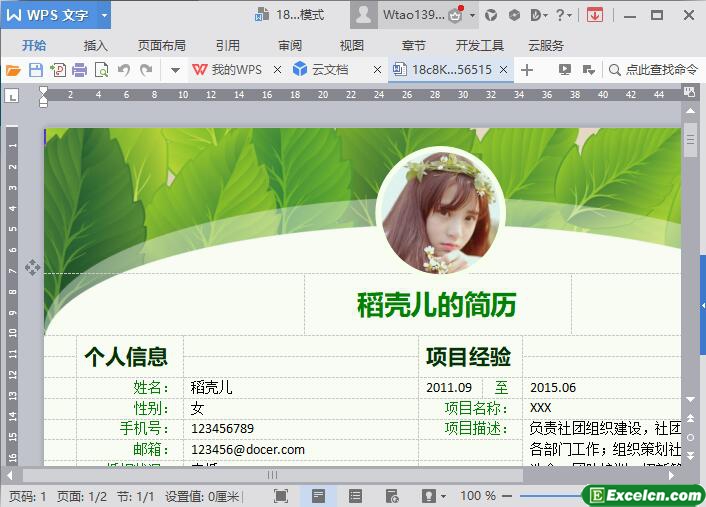Image resolution: width=706 pixels, height=507 pixels.
Task: Click the vertical scrollbar thumb
Action: (690, 140)
